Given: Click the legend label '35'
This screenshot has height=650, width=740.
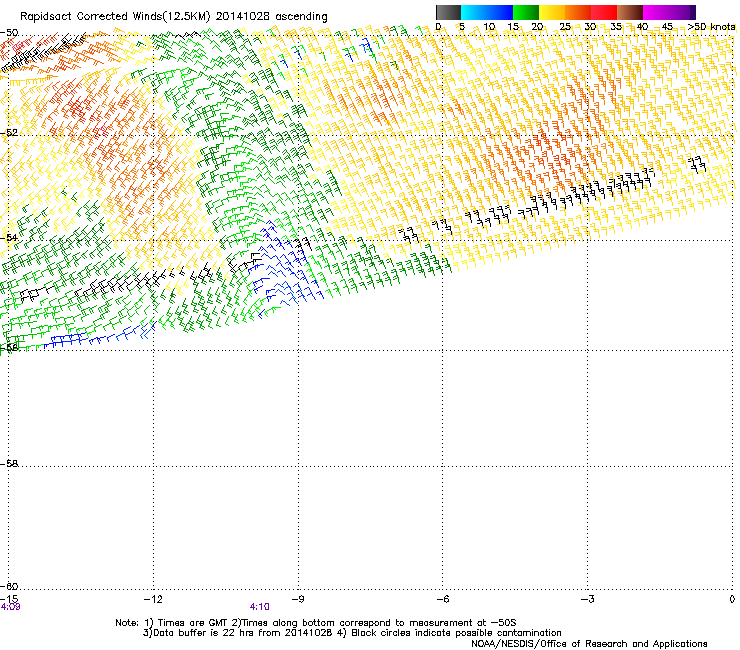Looking at the screenshot, I should pos(616,27).
